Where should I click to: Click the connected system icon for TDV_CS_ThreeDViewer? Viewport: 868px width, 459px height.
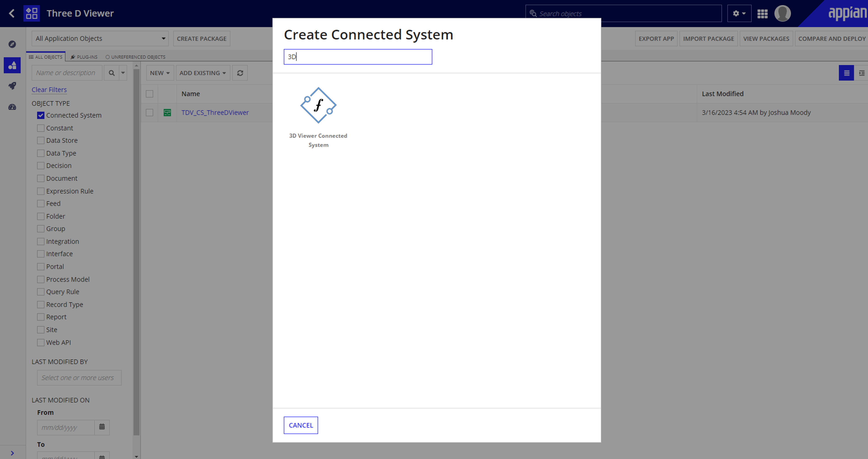coord(167,113)
